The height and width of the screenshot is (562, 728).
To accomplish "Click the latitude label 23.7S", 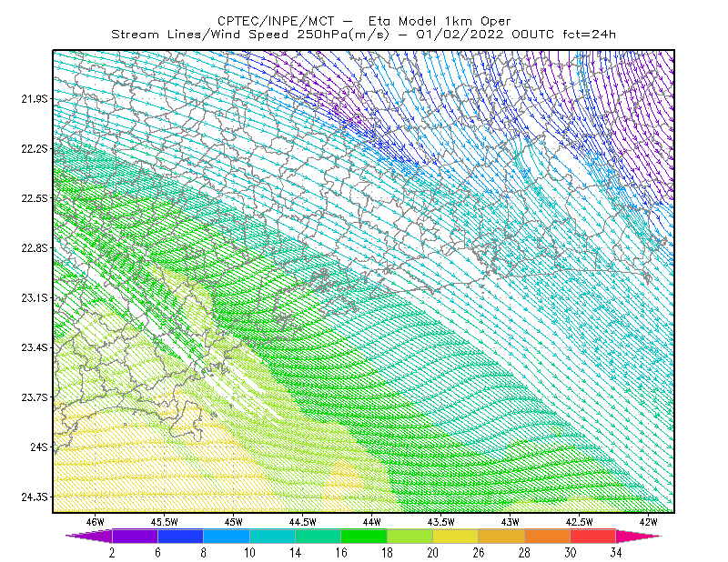I will [35, 397].
